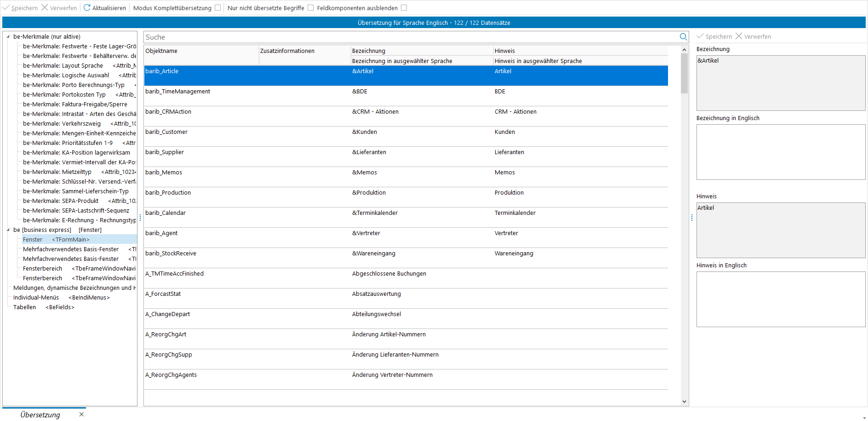Click Speichern checkmark in right detail panel

point(700,36)
